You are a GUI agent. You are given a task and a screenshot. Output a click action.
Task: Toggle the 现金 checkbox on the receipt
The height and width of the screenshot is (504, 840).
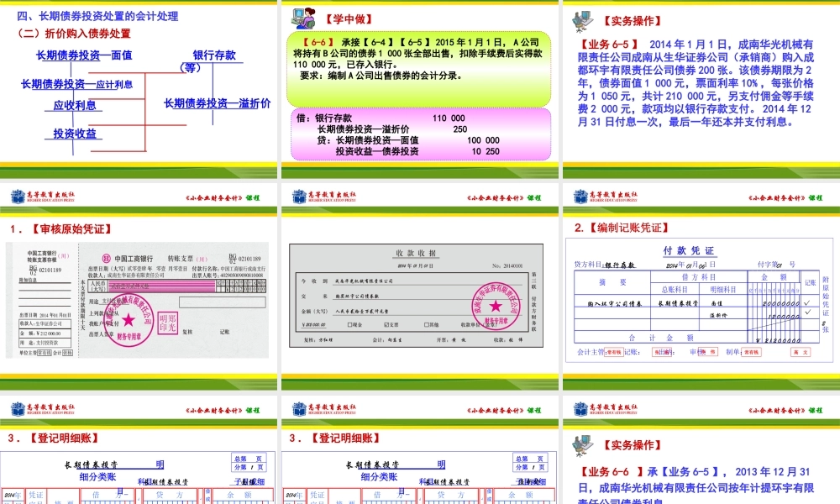(x=349, y=324)
